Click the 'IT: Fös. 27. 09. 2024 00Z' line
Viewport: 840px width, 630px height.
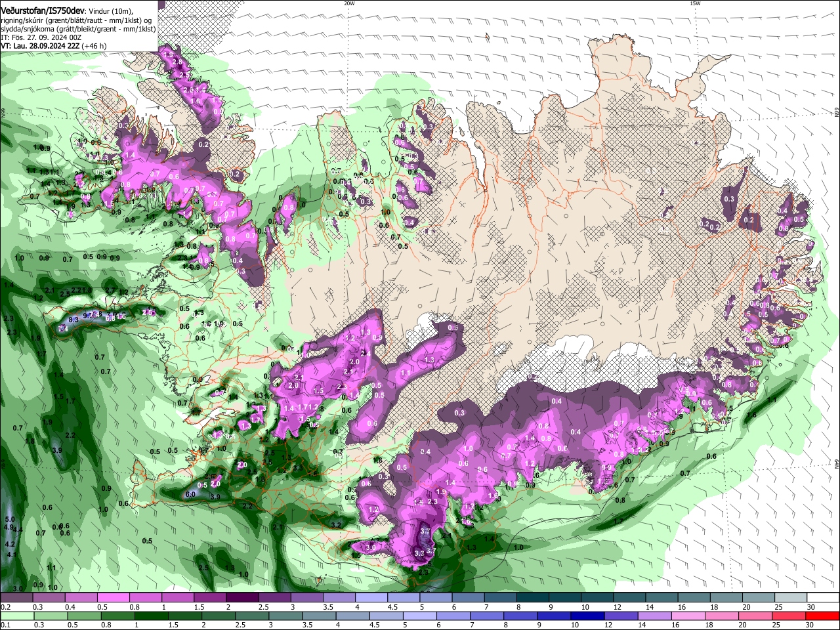[41, 37]
